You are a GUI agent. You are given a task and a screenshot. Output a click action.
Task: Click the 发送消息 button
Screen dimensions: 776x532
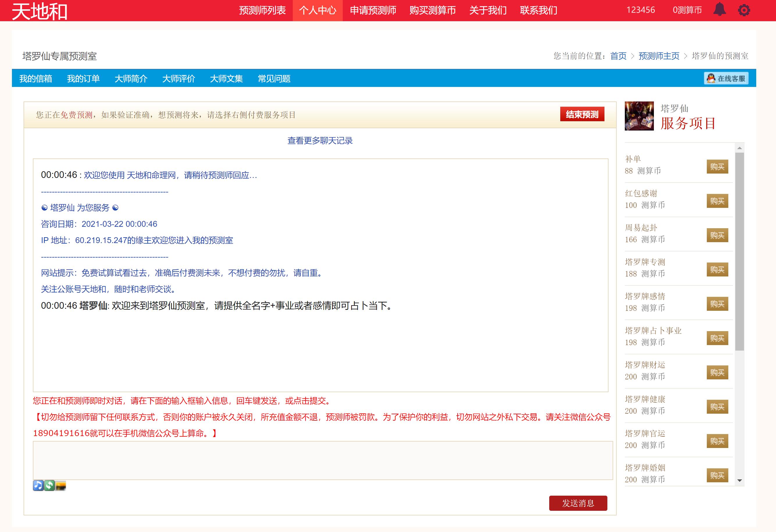(578, 503)
